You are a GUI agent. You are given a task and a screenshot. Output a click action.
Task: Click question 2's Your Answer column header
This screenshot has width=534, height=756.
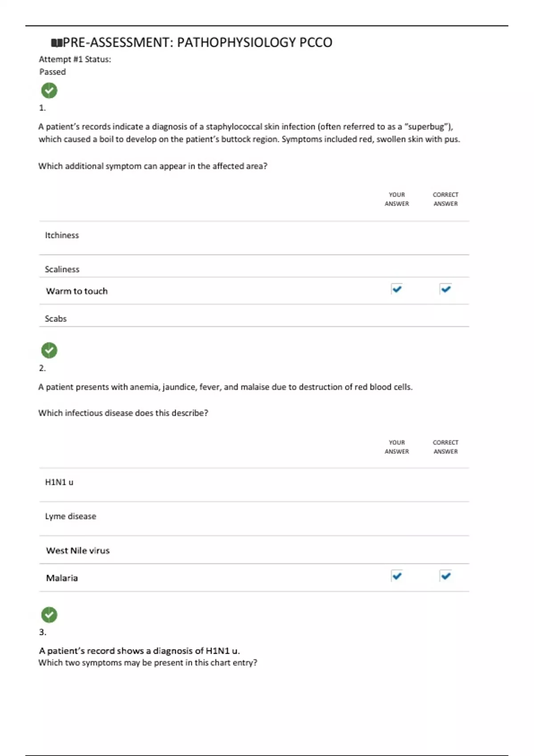click(x=397, y=447)
